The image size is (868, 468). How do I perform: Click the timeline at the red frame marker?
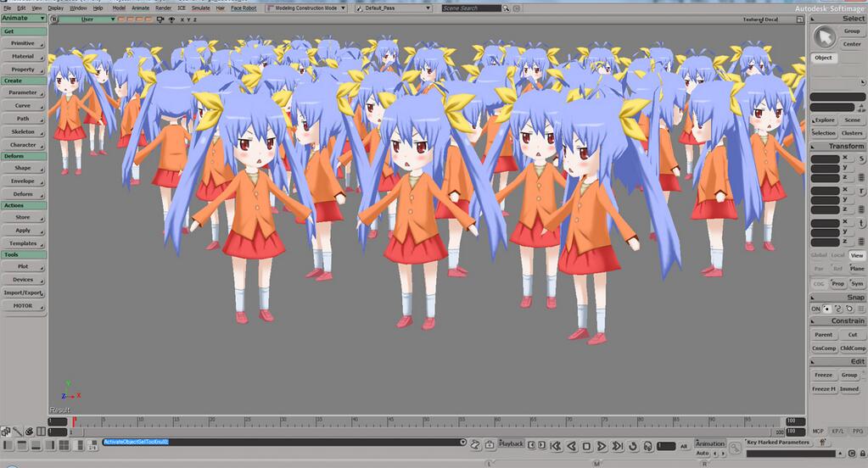point(74,421)
